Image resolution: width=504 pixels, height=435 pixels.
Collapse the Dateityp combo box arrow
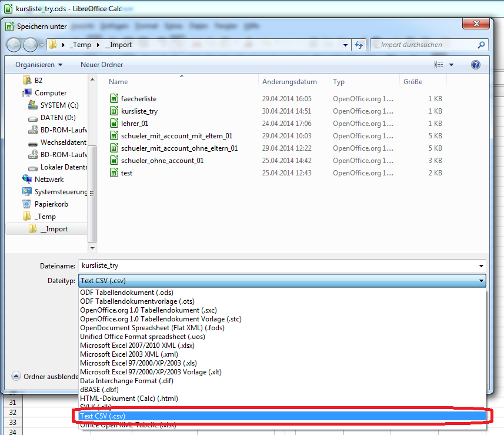click(x=481, y=281)
